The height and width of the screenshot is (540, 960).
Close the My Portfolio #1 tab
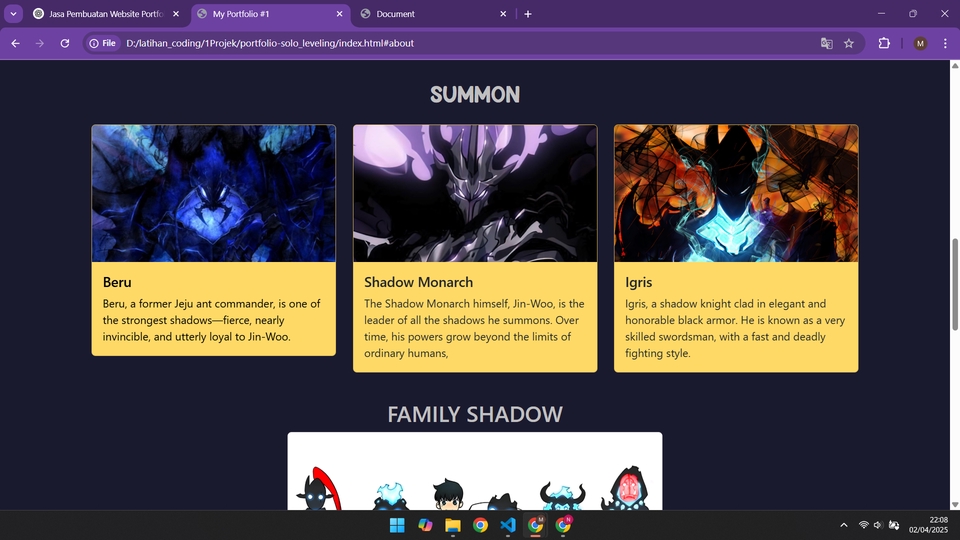tap(340, 14)
